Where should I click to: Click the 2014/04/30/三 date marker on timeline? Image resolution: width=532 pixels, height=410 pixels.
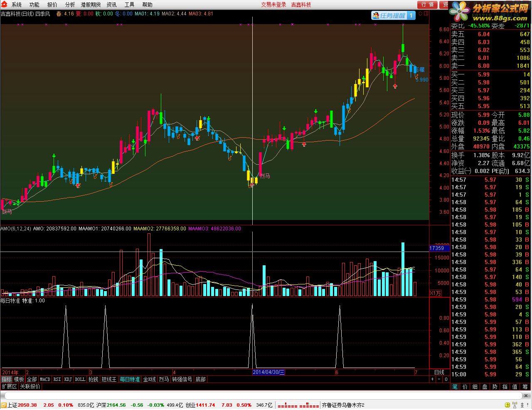click(x=269, y=372)
